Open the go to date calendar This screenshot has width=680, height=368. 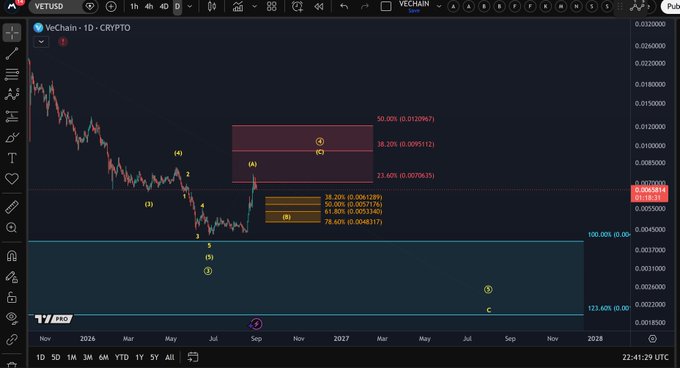tap(193, 357)
